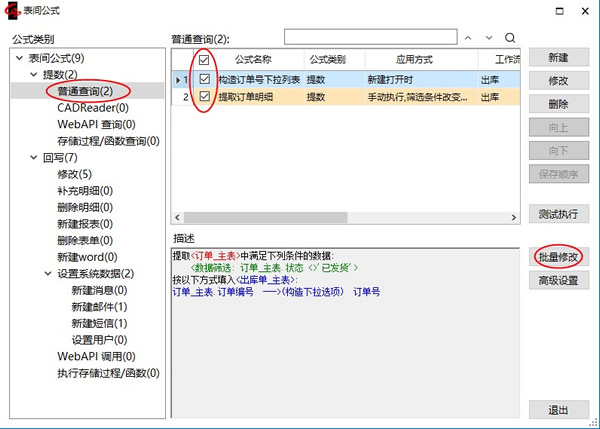Click 退出 to exit the dialog
This screenshot has height=429, width=600.
[558, 410]
